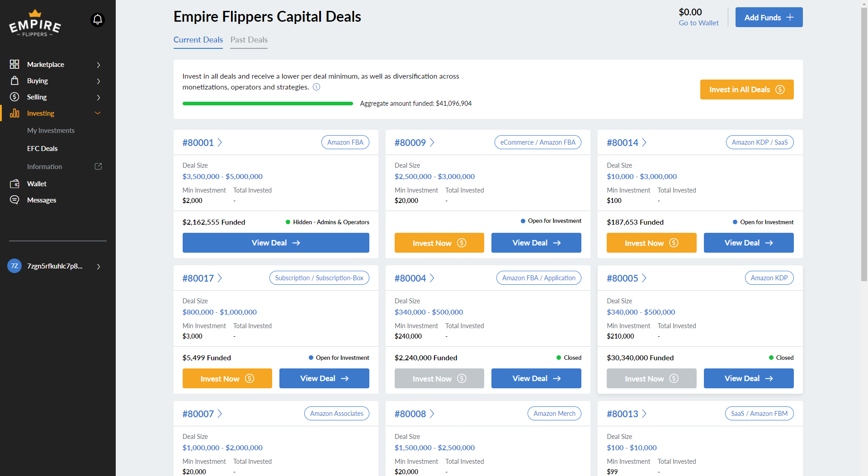Click the dollar icon on #80017 Invest Now
This screenshot has width=868, height=476.
tap(250, 378)
